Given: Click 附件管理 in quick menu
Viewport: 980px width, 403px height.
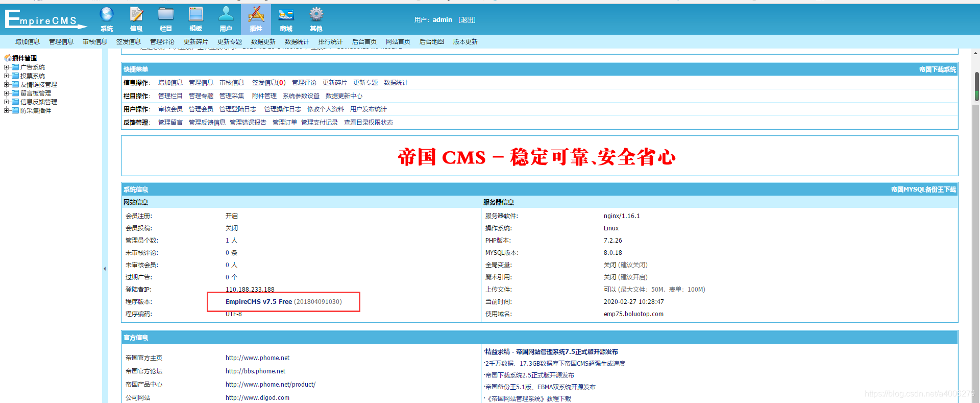Looking at the screenshot, I should [x=264, y=96].
